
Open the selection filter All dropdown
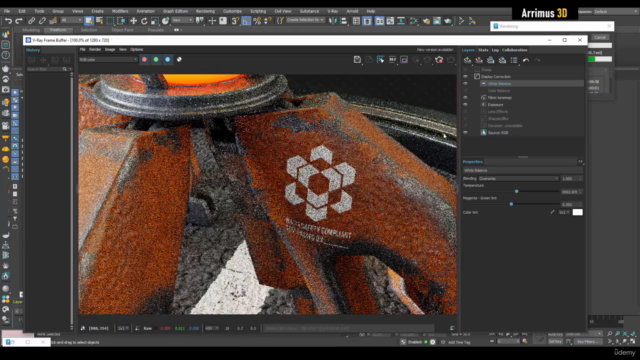coord(71,20)
